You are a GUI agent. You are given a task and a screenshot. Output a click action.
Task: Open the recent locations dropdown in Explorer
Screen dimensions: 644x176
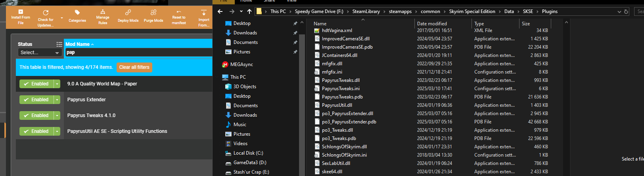point(241,11)
